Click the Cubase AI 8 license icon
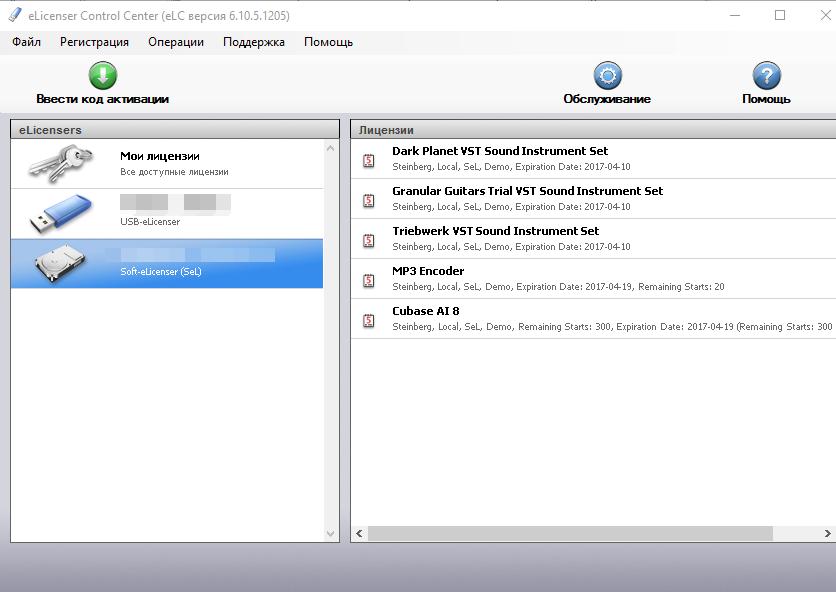The height and width of the screenshot is (592, 836). 368,320
